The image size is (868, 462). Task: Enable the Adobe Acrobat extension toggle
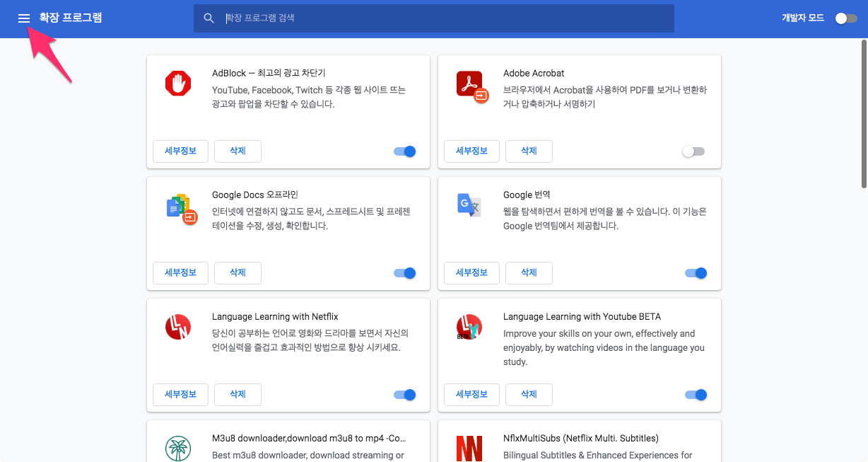(x=693, y=151)
